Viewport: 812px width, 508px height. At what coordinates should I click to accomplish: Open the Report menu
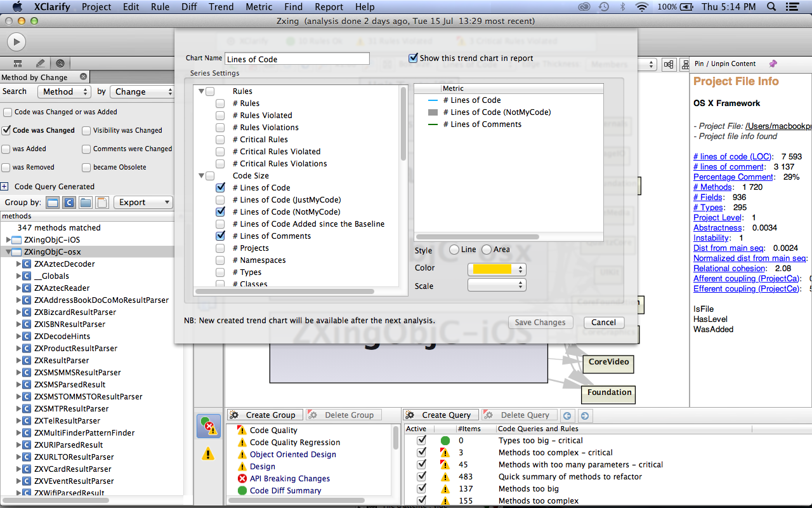click(329, 7)
